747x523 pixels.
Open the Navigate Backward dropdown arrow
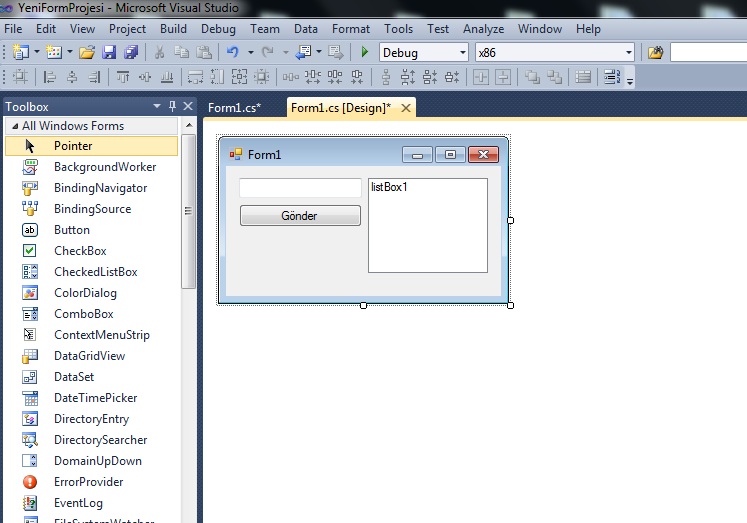pos(319,52)
